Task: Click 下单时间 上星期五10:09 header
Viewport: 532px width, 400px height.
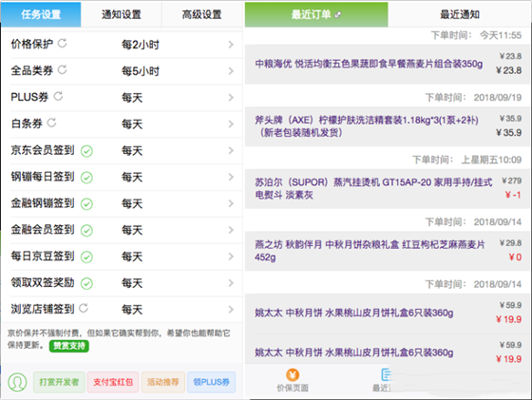Action: (x=466, y=160)
